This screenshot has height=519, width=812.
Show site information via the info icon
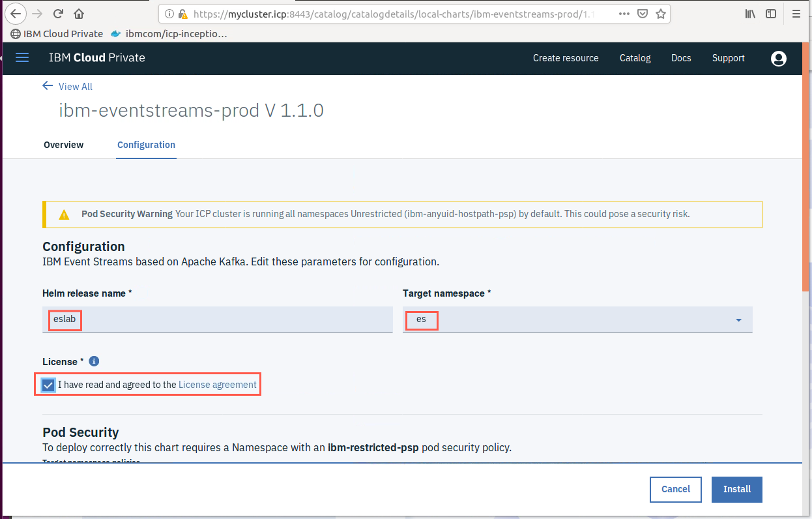pos(169,14)
